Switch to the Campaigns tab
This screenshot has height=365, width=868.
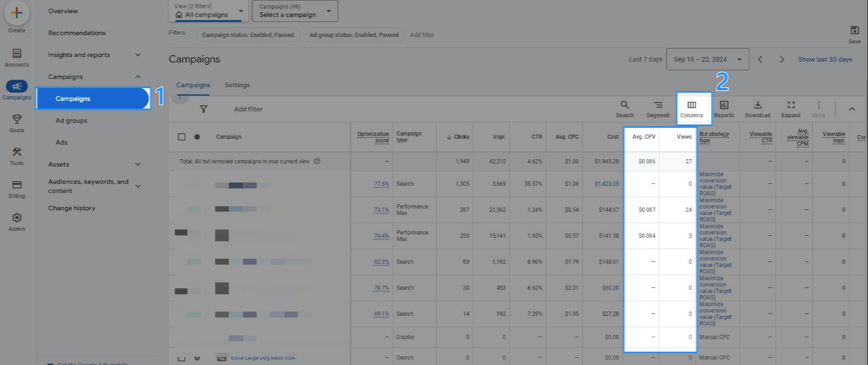pyautogui.click(x=193, y=85)
